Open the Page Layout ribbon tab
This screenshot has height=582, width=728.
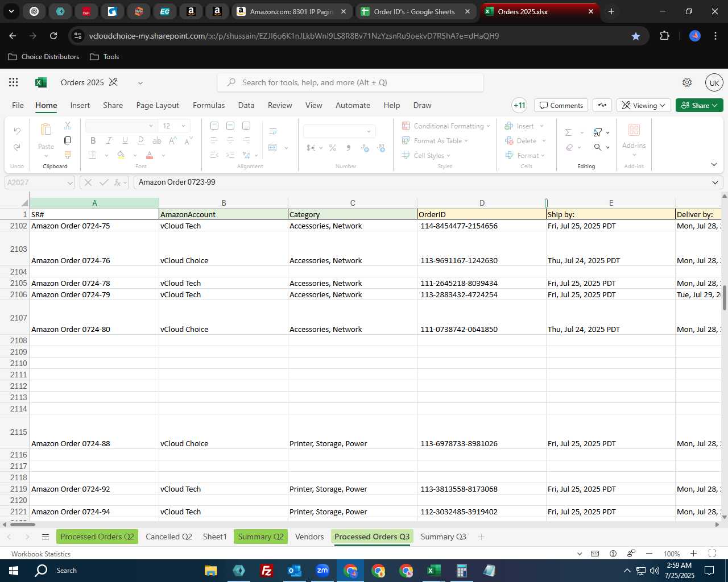(158, 105)
